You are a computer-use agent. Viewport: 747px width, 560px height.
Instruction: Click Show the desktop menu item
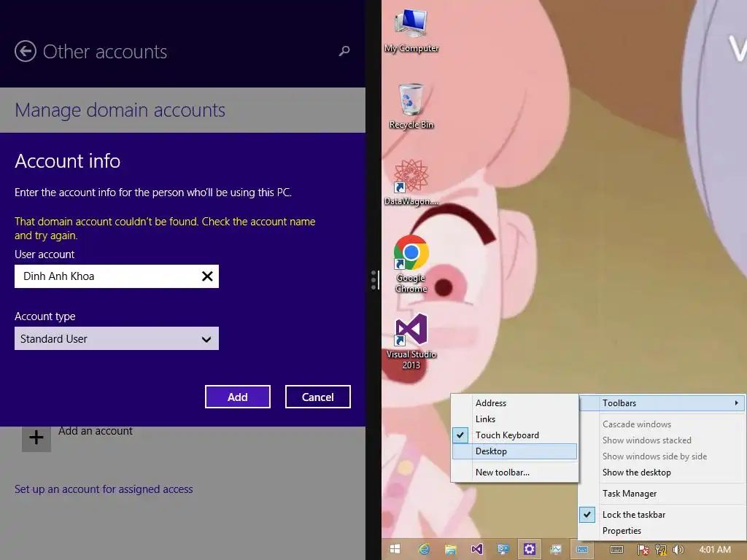[662, 472]
